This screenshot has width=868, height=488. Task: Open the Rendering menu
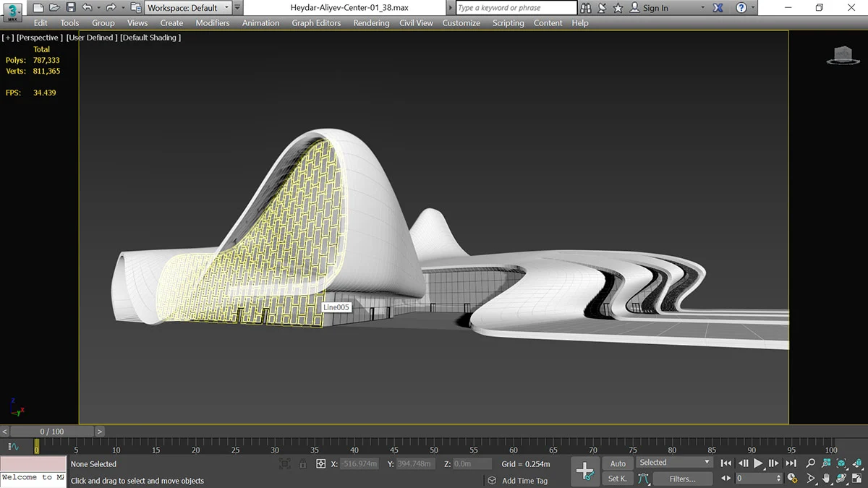371,23
